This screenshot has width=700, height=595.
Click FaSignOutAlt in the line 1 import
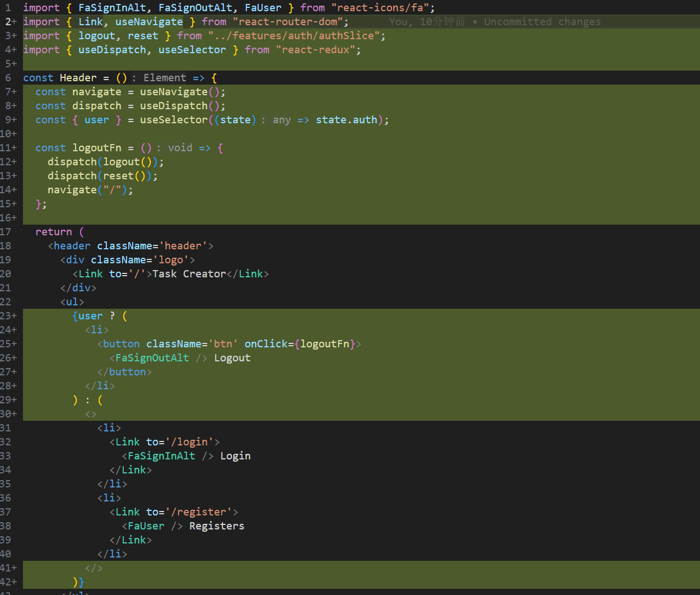pyautogui.click(x=195, y=8)
